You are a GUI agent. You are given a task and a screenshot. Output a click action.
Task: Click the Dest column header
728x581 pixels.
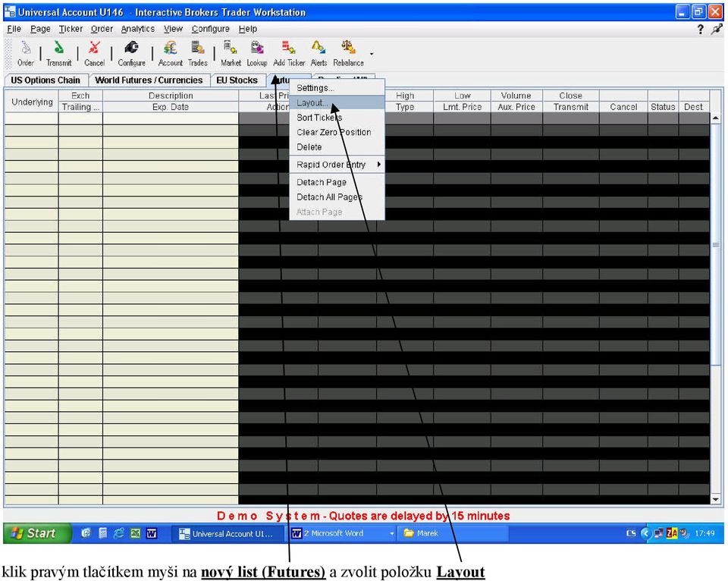click(694, 107)
